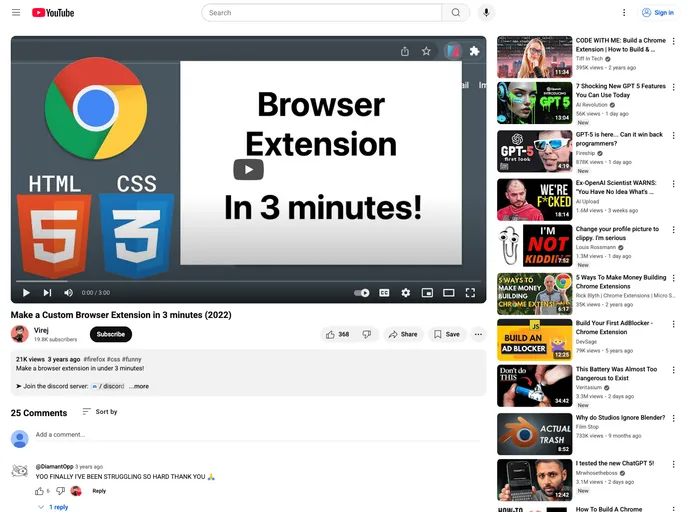The width and height of the screenshot is (688, 512).
Task: Enter fullscreen mode
Action: (470, 293)
